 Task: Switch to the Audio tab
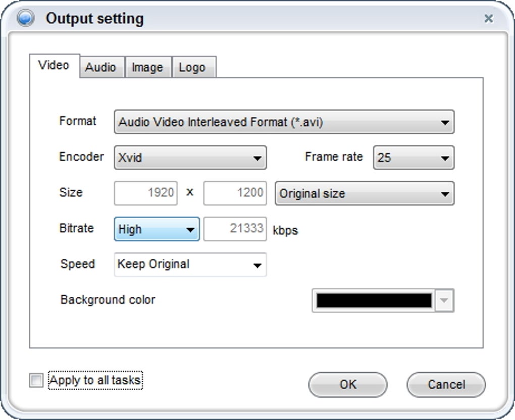coord(100,68)
